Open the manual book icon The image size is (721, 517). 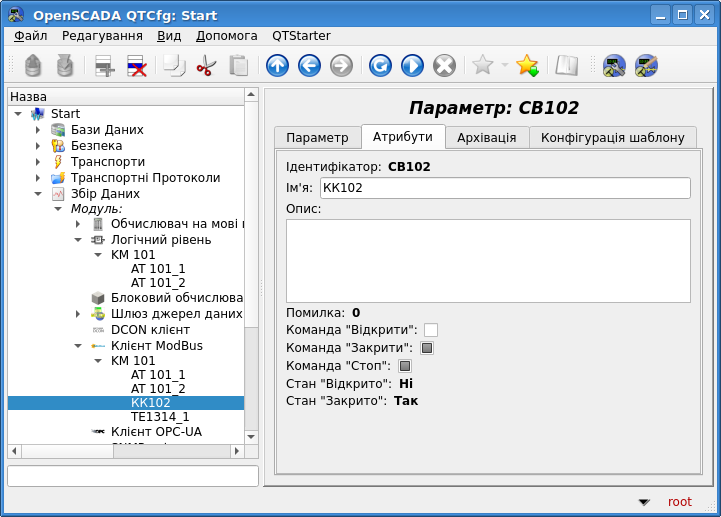(567, 66)
